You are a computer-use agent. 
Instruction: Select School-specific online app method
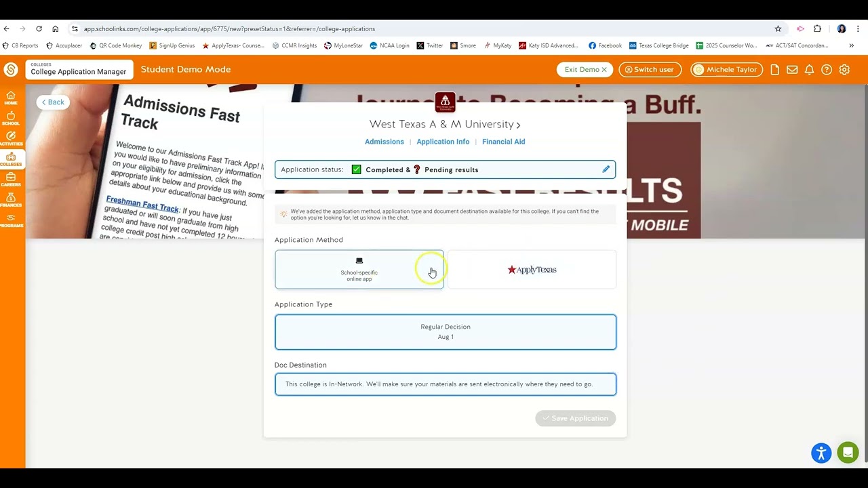[359, 270]
